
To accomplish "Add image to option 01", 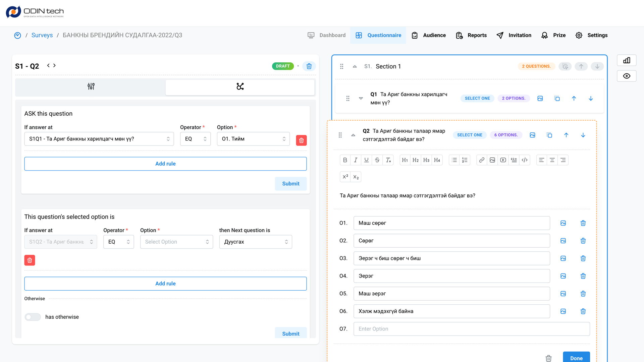I will (563, 223).
